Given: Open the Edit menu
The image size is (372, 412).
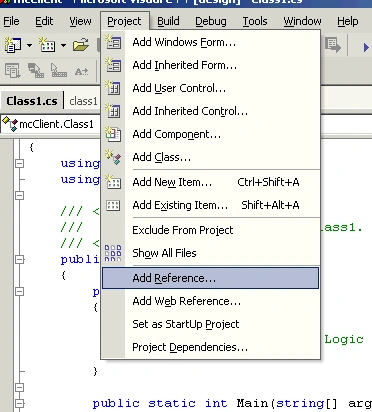Looking at the screenshot, I should (44, 21).
